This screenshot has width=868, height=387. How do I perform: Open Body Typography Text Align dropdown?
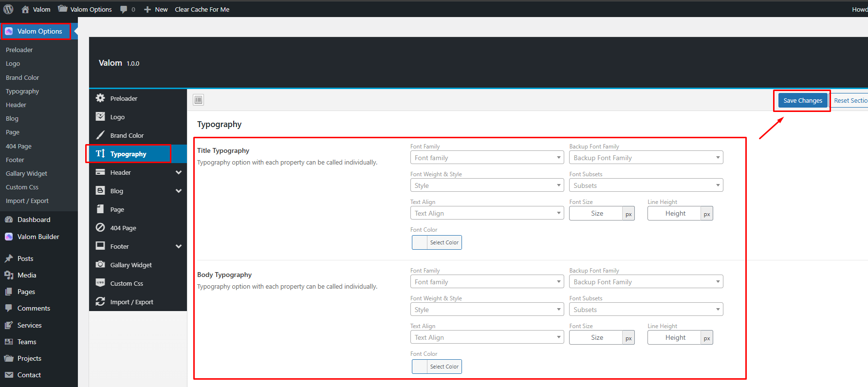point(487,337)
